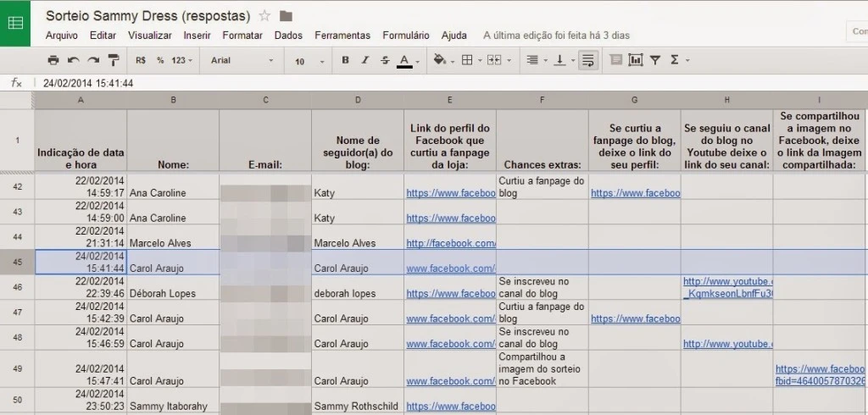Select the Paint format tool

114,60
